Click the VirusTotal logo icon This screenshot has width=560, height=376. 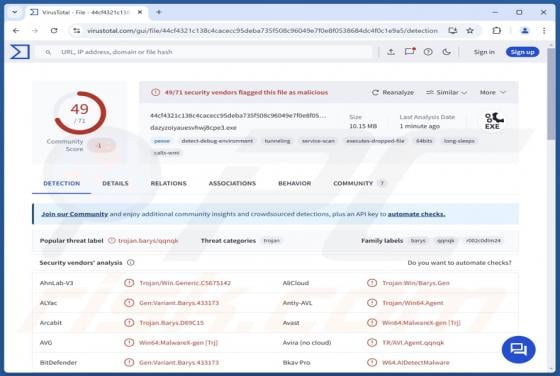20,52
